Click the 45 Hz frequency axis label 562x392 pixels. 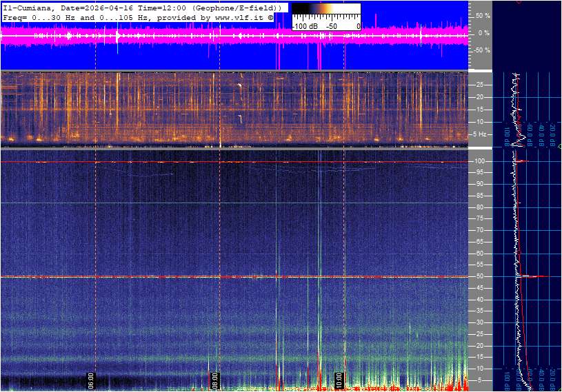pyautogui.click(x=479, y=288)
